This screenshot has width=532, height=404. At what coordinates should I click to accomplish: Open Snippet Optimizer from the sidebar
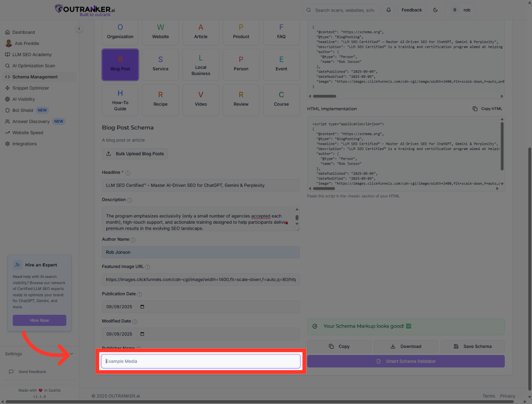click(31, 88)
